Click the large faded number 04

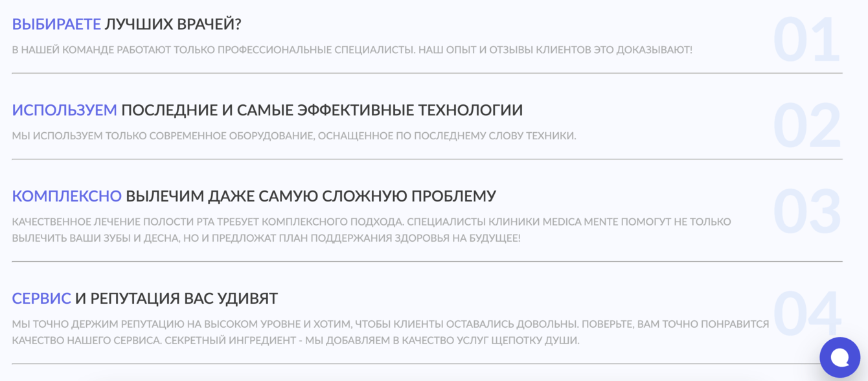click(806, 314)
